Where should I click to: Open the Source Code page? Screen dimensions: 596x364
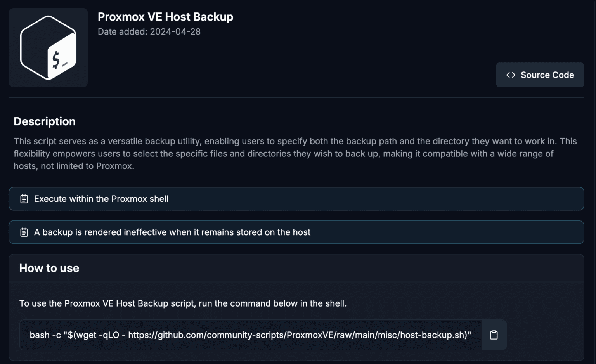(x=540, y=75)
